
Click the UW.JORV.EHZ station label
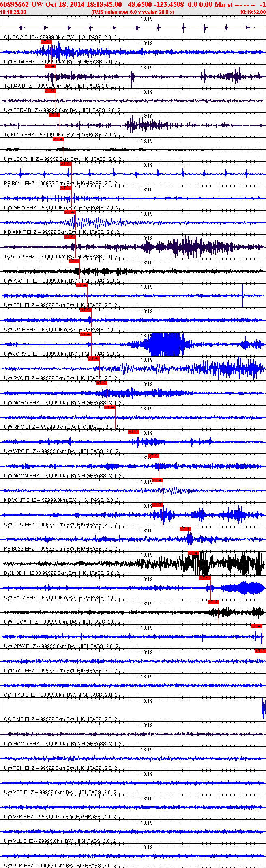20,354
